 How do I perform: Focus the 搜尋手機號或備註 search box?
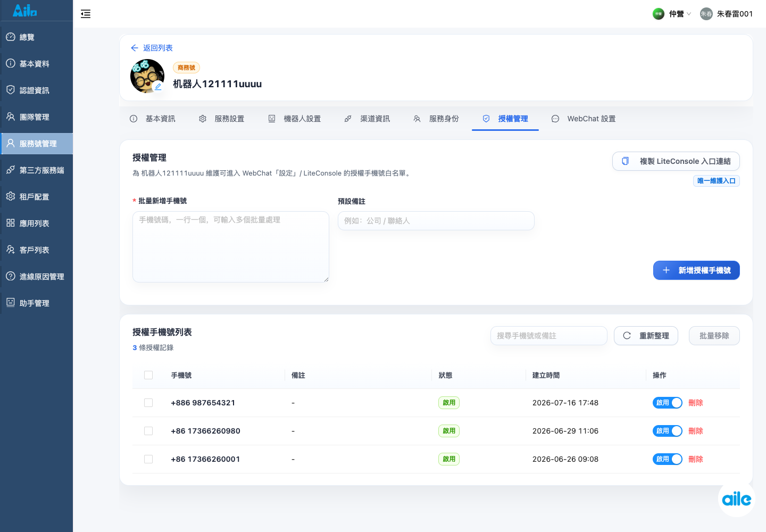pyautogui.click(x=549, y=336)
